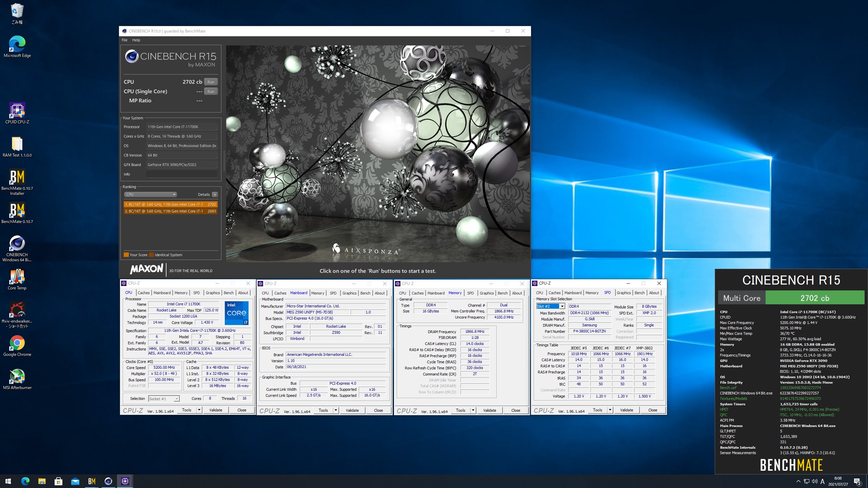Open the notification center icon
The width and height of the screenshot is (868, 488).
click(857, 481)
